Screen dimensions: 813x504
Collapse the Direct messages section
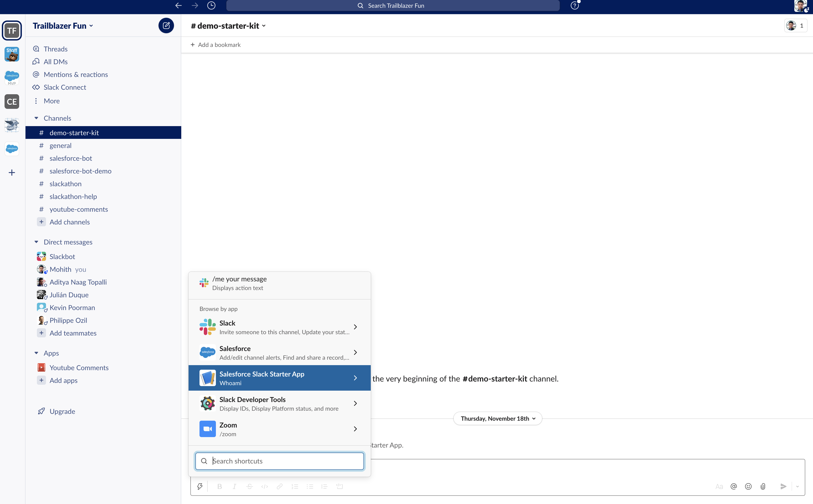pyautogui.click(x=36, y=242)
